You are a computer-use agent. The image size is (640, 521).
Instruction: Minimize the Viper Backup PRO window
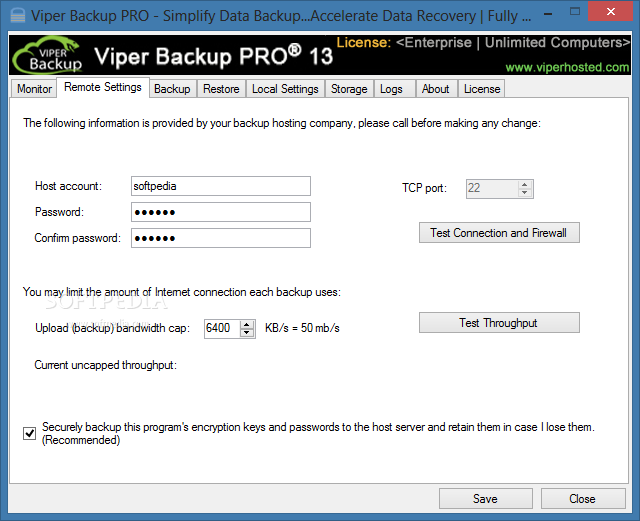(548, 15)
